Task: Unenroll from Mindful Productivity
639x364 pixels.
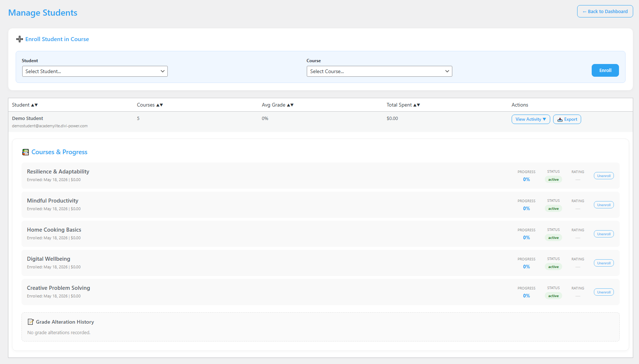Action: point(604,205)
